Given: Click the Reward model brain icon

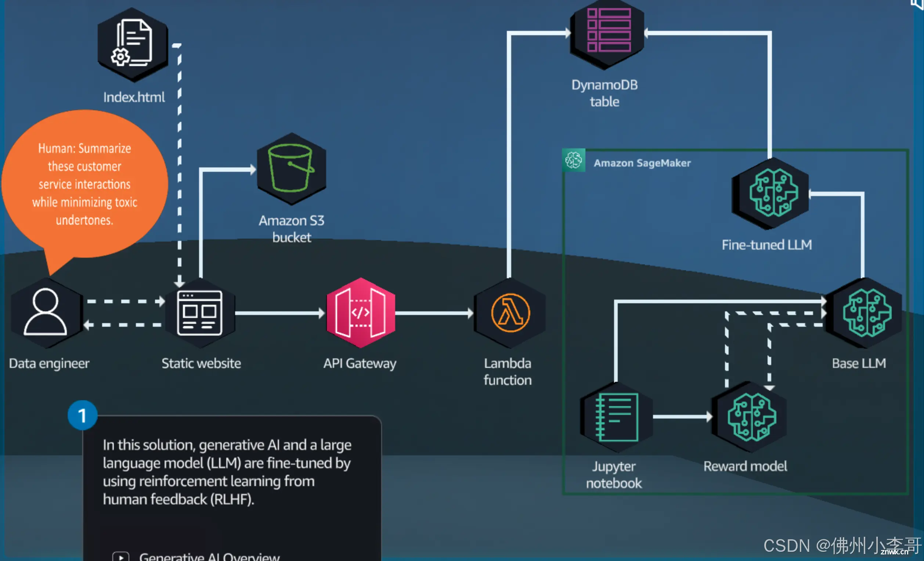Looking at the screenshot, I should [x=749, y=417].
